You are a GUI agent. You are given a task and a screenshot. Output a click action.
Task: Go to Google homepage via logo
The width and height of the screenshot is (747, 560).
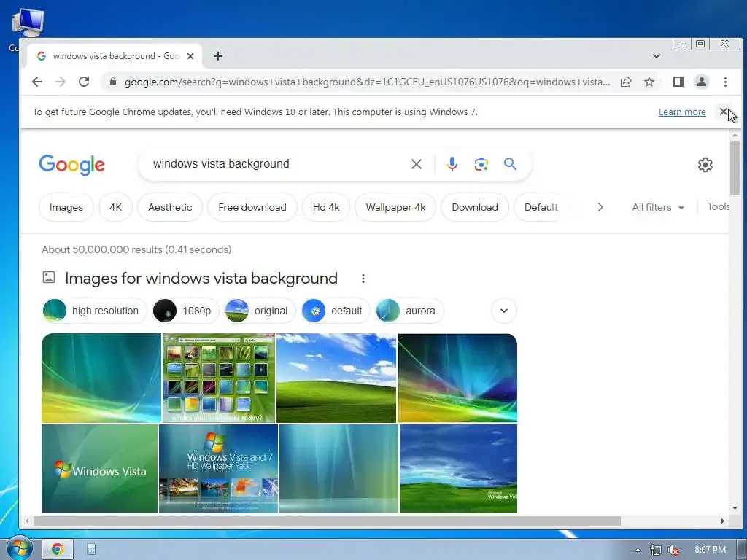point(72,165)
